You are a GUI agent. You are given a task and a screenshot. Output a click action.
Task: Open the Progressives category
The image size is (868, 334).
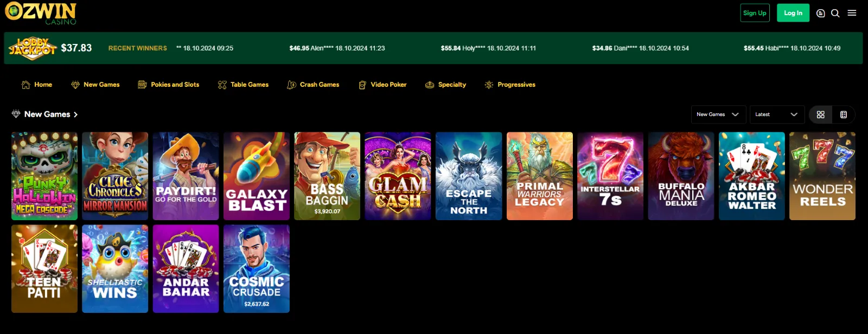pyautogui.click(x=510, y=85)
